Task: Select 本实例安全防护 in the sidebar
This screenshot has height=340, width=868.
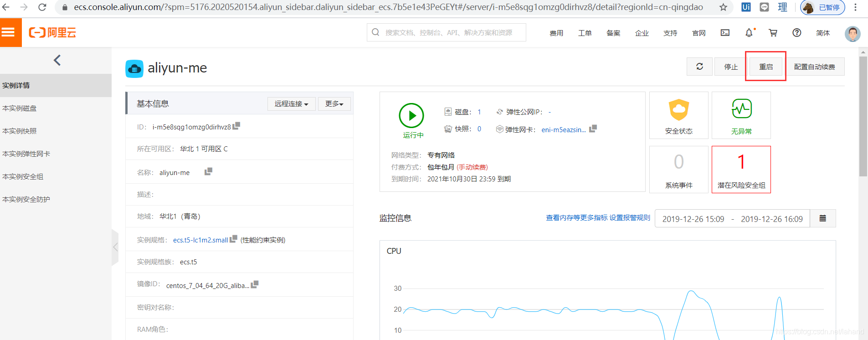Action: click(56, 199)
